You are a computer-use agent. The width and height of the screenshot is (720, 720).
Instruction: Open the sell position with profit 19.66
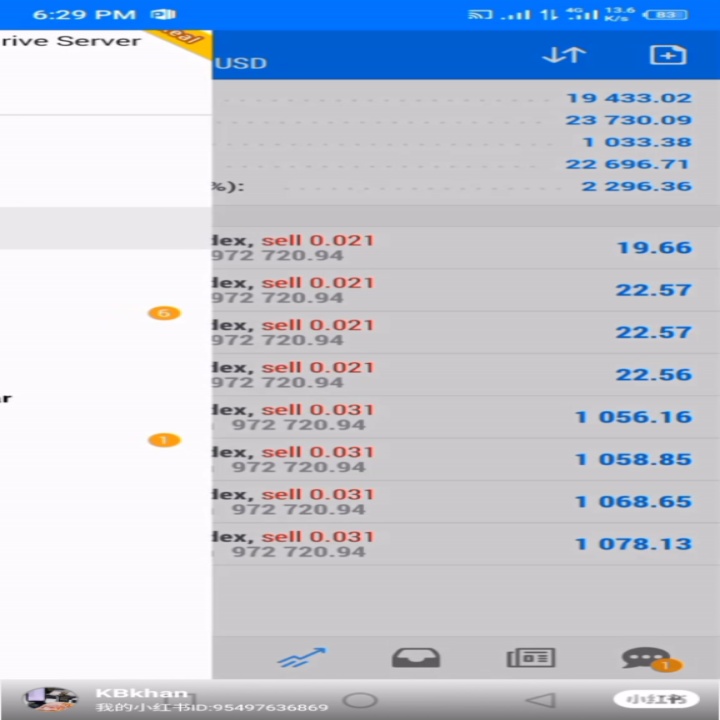click(x=466, y=248)
